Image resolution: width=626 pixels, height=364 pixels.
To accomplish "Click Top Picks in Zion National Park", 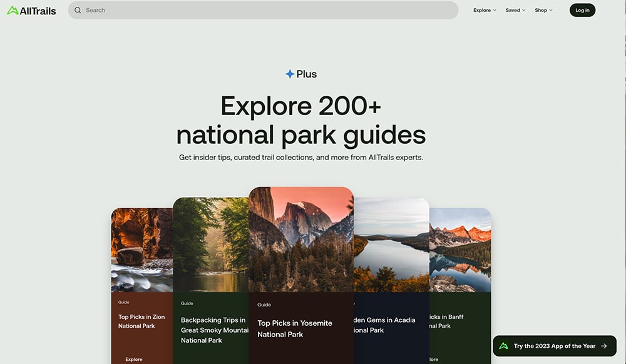I will click(x=141, y=321).
